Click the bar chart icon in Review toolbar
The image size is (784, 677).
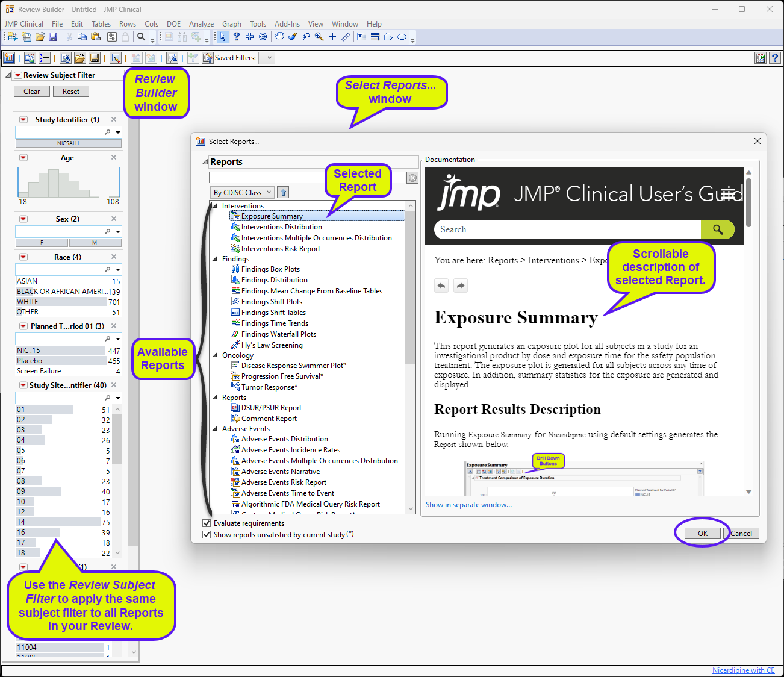pyautogui.click(x=9, y=58)
